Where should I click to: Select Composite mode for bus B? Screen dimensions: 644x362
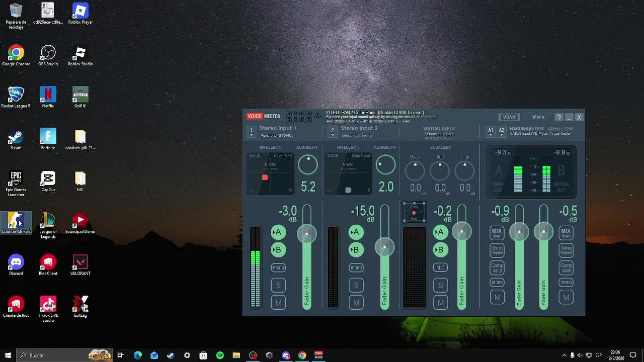pyautogui.click(x=566, y=268)
